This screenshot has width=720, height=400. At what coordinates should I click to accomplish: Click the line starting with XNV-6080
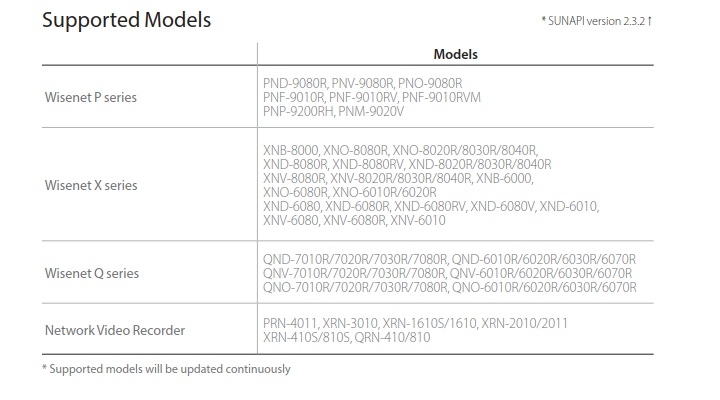tap(354, 221)
